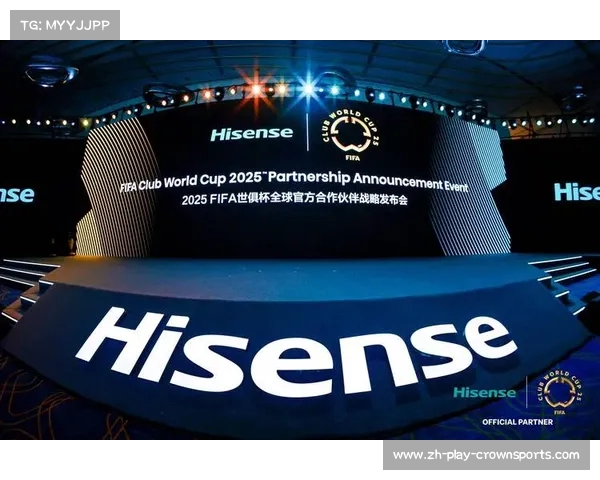Click the partial Hisense text on the right side screen
Screen dimensions: 600x480
(577, 191)
